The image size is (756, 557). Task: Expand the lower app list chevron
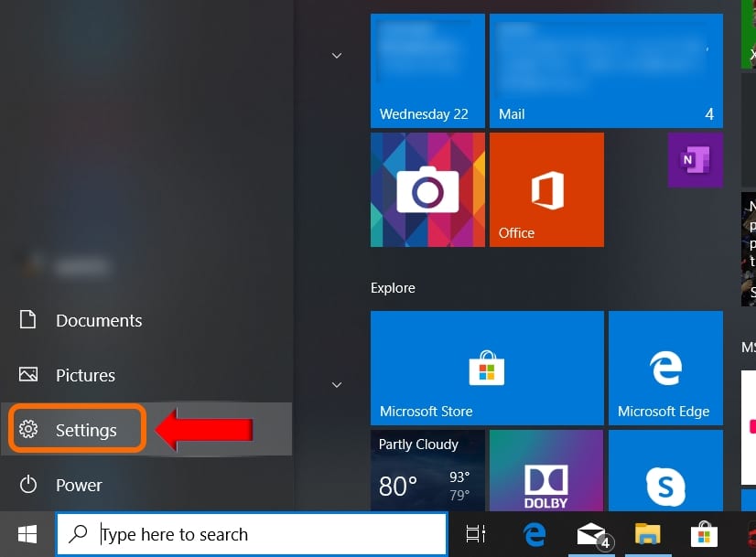(x=337, y=384)
